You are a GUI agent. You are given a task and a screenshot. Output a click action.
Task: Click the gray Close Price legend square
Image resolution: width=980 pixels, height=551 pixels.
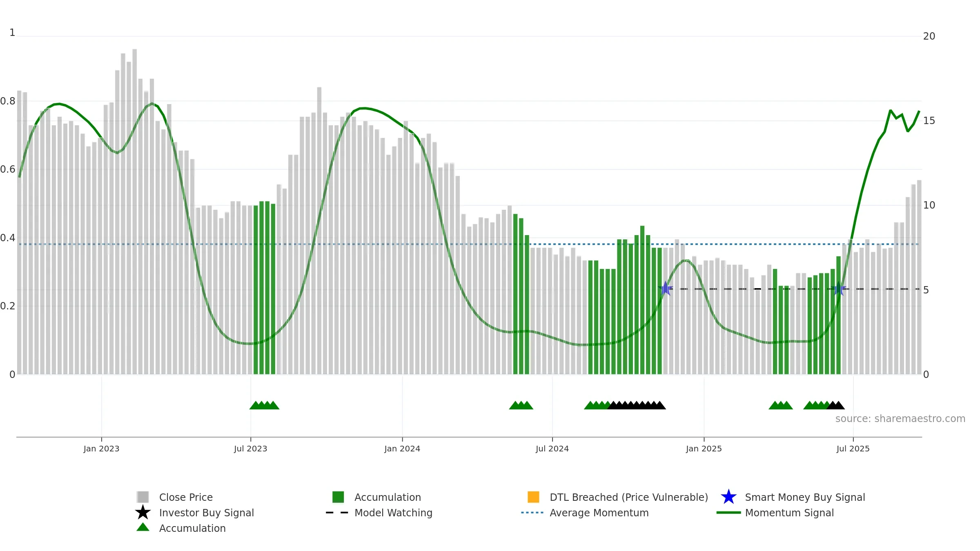pos(143,497)
